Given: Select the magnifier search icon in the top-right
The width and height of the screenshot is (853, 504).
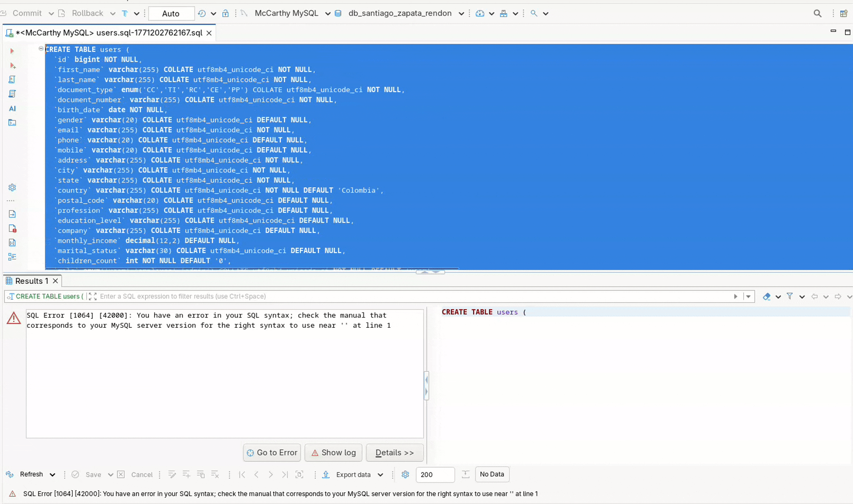Looking at the screenshot, I should tap(818, 13).
